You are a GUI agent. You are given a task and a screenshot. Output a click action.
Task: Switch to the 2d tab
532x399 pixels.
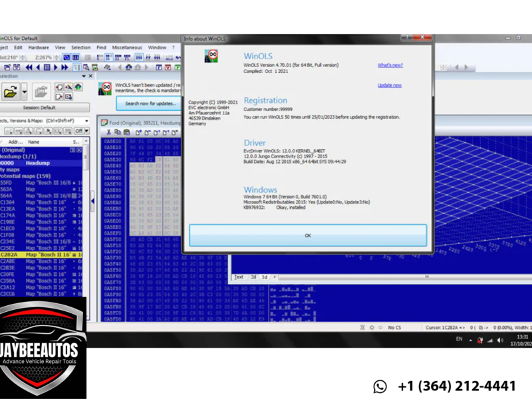coord(253,277)
